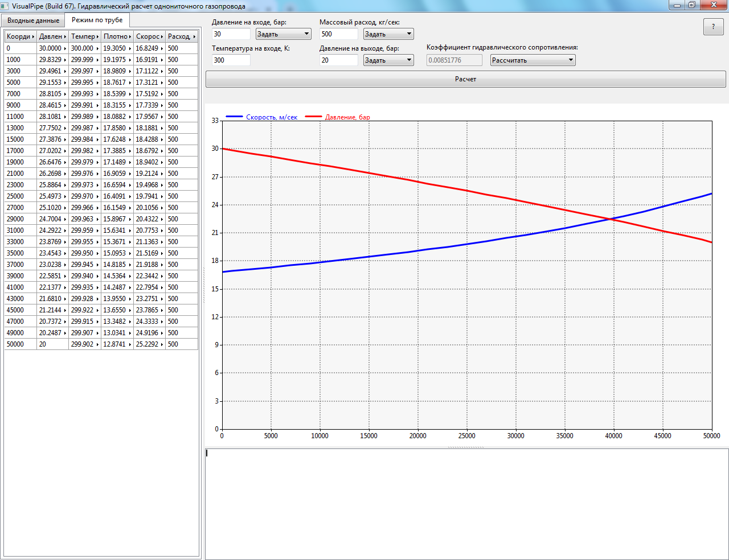Select the velocity cell 19.7941
The height and width of the screenshot is (560, 729).
[x=149, y=196]
